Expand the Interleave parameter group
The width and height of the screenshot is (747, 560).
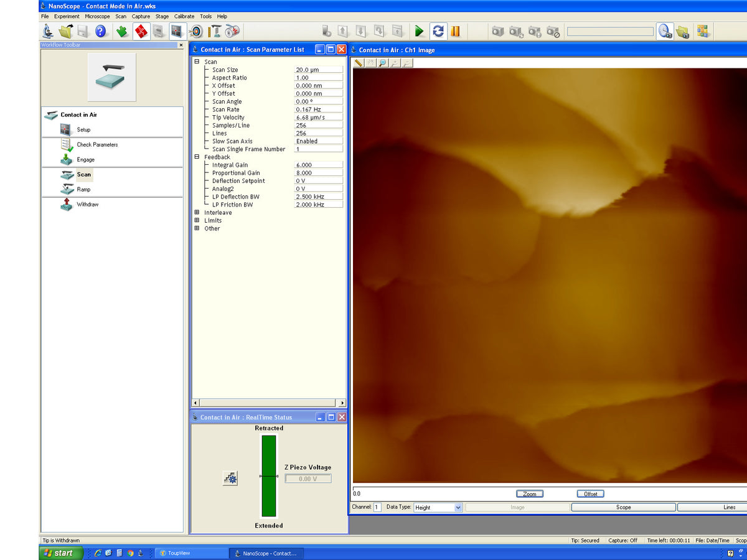click(197, 212)
